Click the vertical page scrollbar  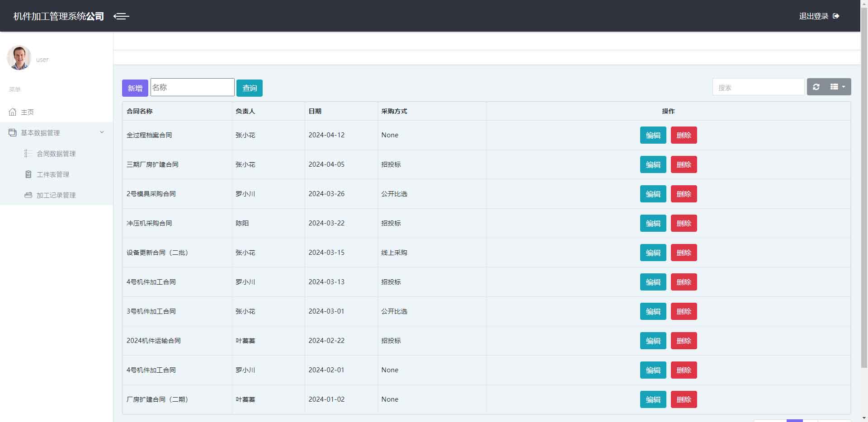[864, 181]
